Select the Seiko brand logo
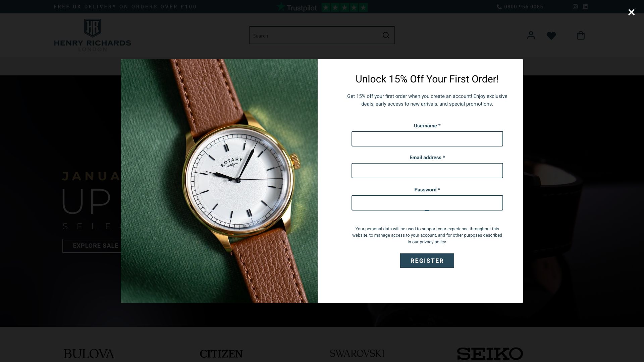This screenshot has height=362, width=644. point(490,354)
